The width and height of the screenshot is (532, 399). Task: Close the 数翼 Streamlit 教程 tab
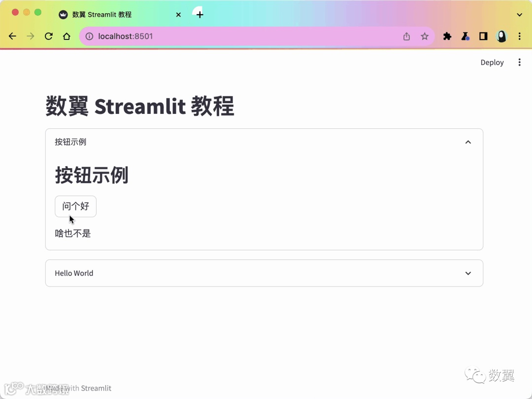pyautogui.click(x=178, y=15)
